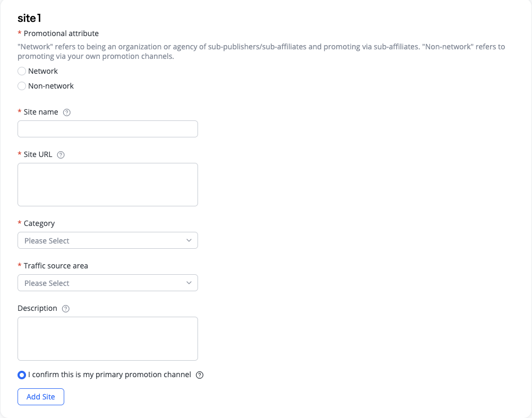
Task: Click the question mark next to Site URL
Action: point(61,155)
